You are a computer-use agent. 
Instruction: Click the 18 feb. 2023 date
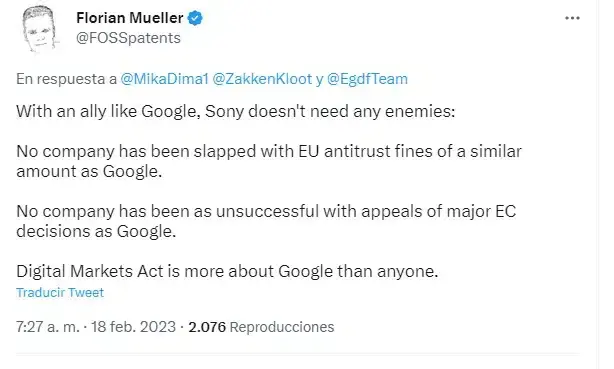click(x=134, y=327)
